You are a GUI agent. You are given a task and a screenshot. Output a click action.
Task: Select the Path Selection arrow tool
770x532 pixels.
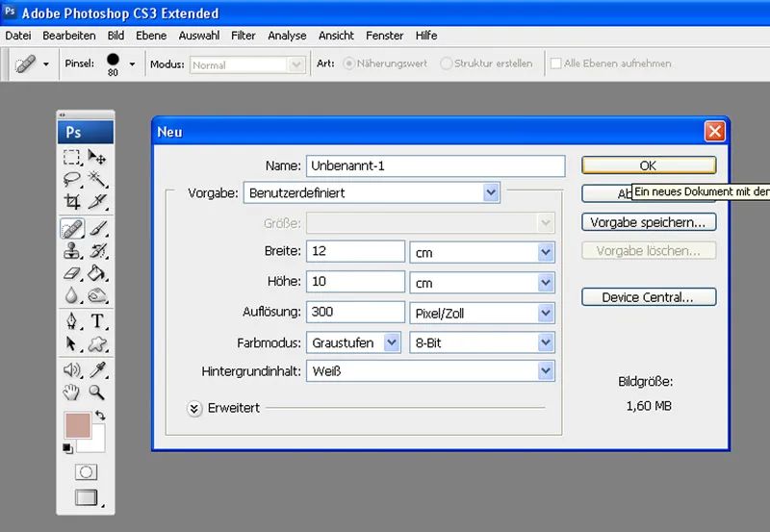[x=71, y=343]
